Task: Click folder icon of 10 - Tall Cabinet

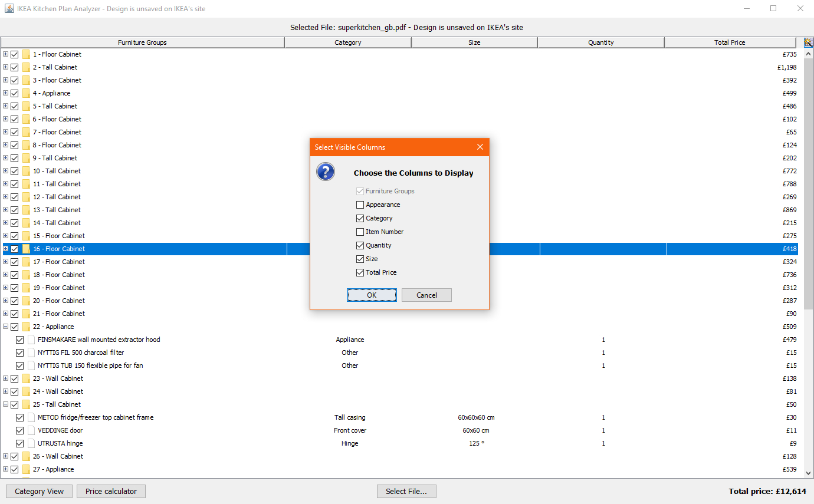Action: (x=26, y=171)
